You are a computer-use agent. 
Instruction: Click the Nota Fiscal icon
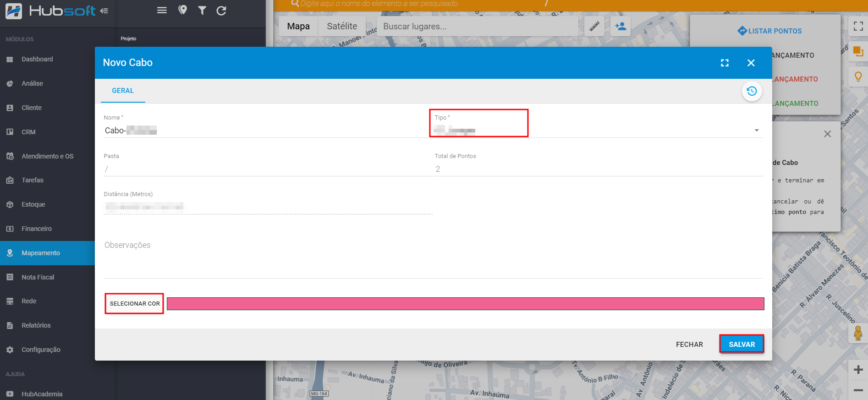[x=10, y=277]
